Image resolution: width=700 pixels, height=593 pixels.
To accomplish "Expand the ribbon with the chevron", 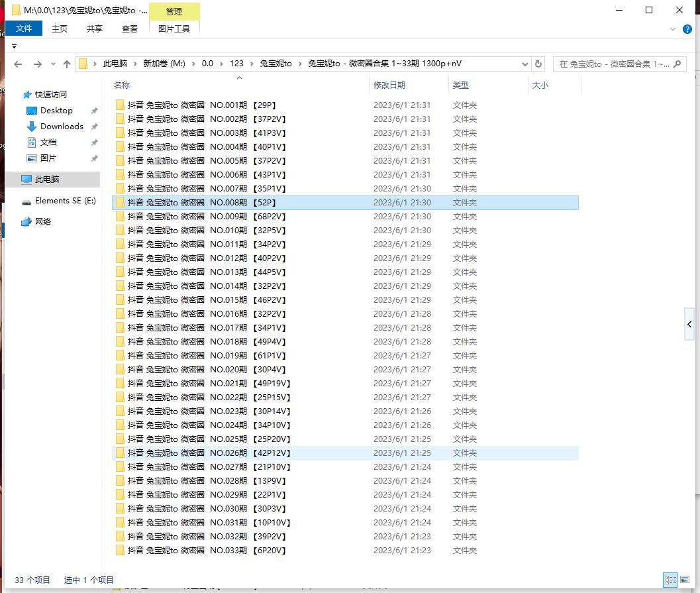I will click(673, 29).
